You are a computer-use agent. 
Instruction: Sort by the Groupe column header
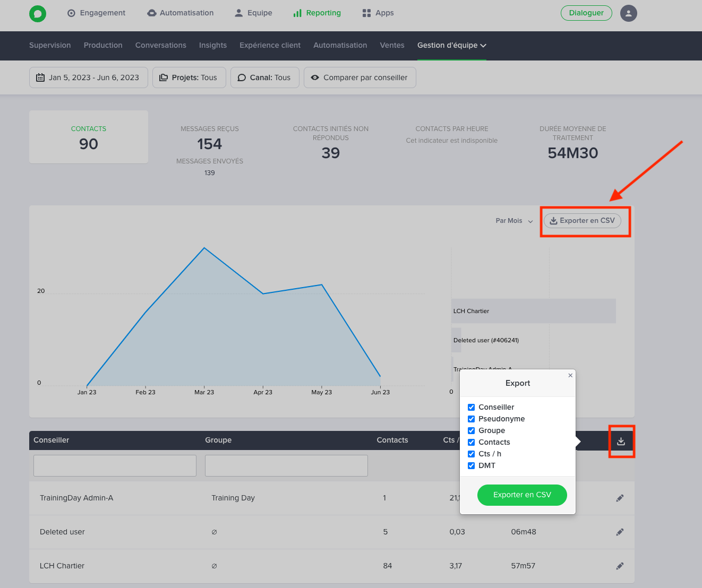click(218, 440)
